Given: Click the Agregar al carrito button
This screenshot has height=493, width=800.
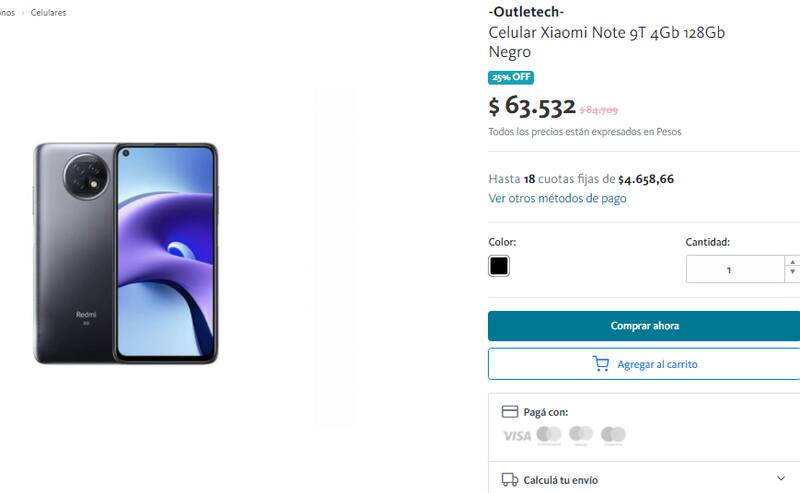Looking at the screenshot, I should coord(644,364).
